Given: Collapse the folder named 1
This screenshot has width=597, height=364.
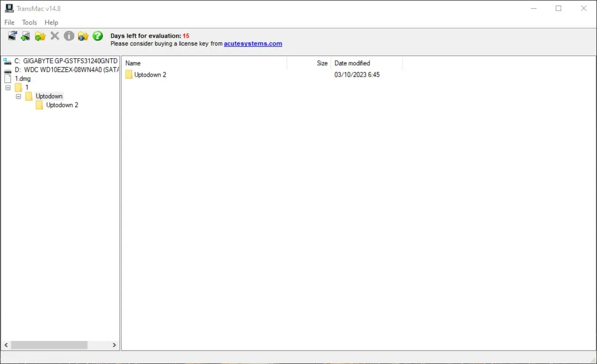Looking at the screenshot, I should pyautogui.click(x=7, y=87).
